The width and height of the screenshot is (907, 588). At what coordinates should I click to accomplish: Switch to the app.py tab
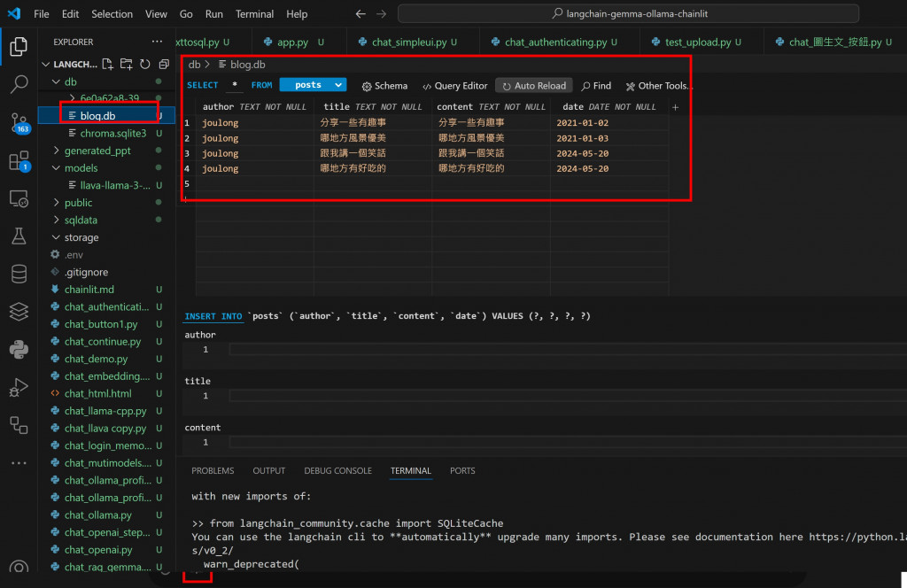(x=292, y=42)
